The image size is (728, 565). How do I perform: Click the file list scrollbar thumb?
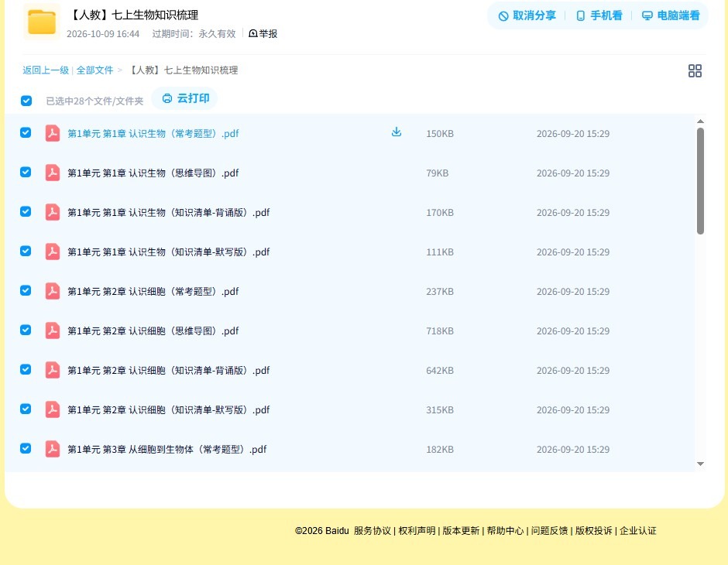700,181
